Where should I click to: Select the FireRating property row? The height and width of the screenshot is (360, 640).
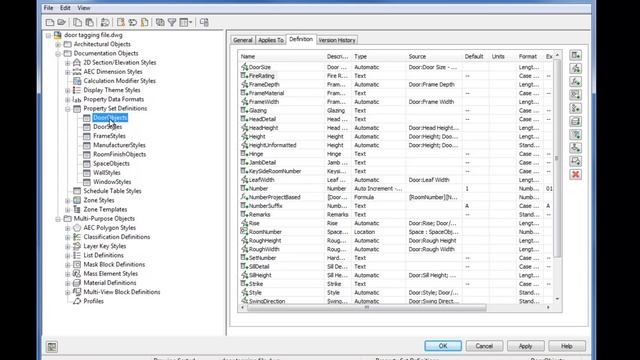(x=396, y=76)
